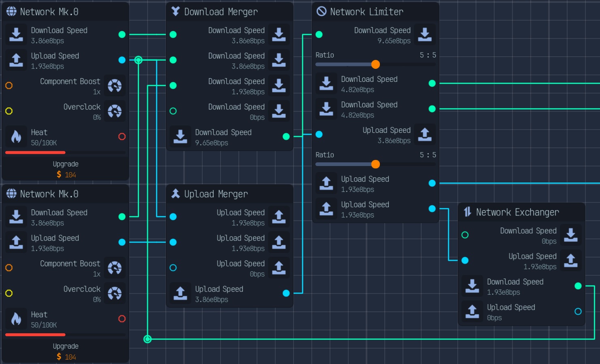This screenshot has height=364, width=600.
Task: Click the globe icon on the lower Network Mk.0 node
Action: (11, 194)
